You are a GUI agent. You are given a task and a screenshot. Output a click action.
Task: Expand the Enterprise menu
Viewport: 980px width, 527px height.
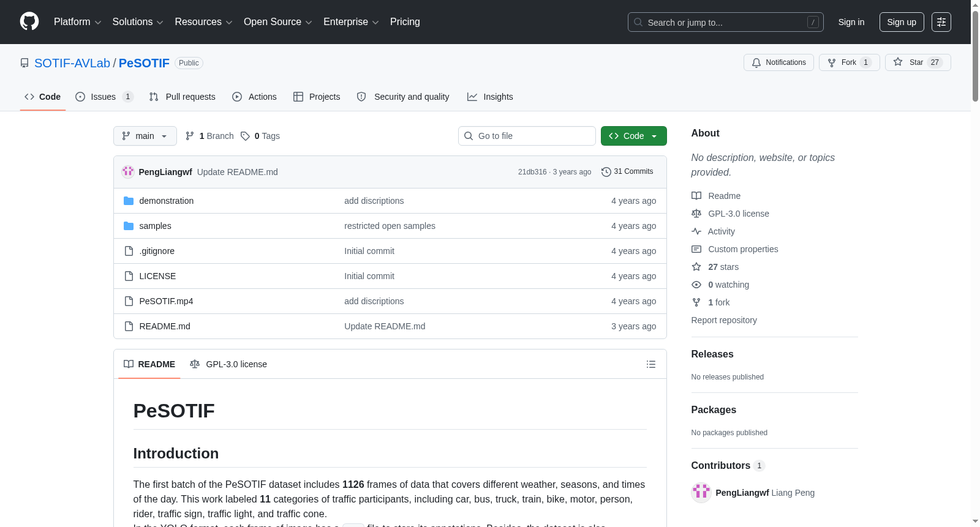point(351,22)
